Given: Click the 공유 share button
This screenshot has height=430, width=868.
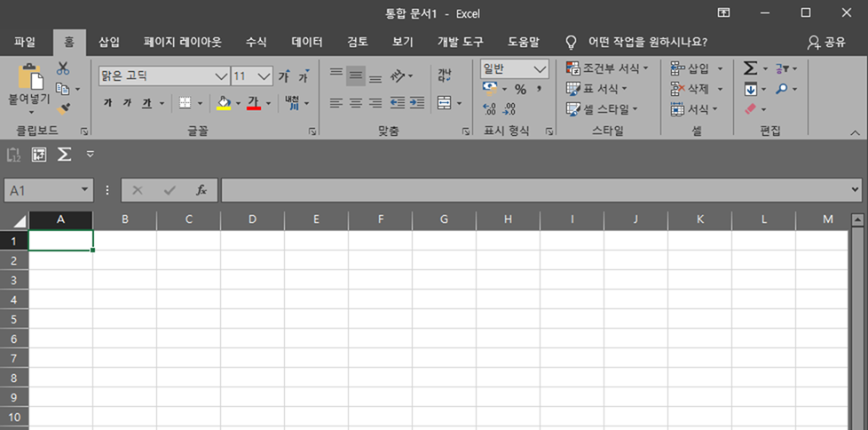Looking at the screenshot, I should coord(826,42).
